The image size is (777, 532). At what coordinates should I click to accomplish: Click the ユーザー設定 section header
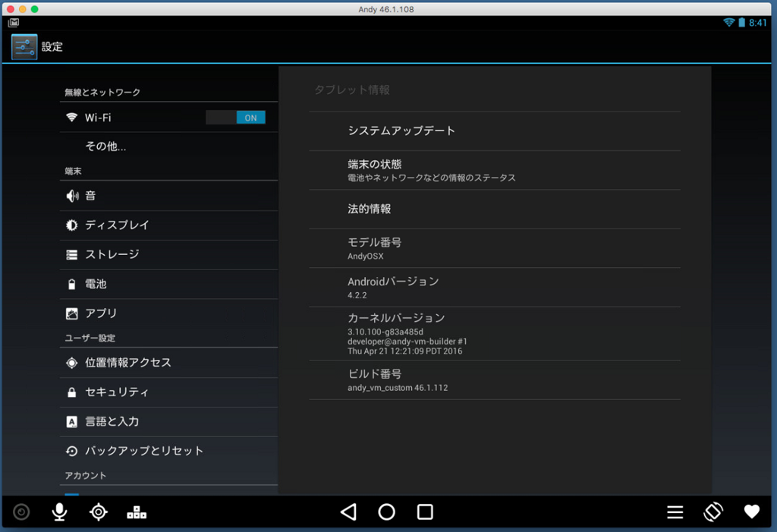90,338
